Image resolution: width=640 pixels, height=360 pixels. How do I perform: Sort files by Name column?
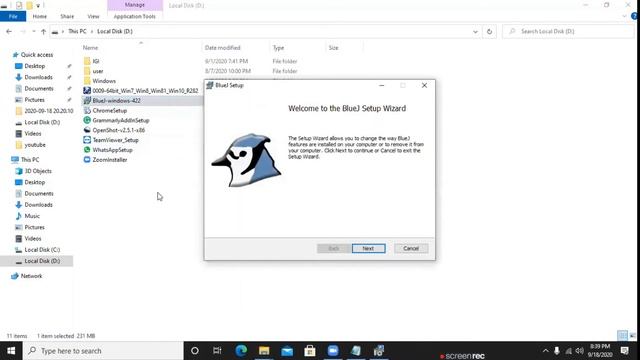coord(90,48)
